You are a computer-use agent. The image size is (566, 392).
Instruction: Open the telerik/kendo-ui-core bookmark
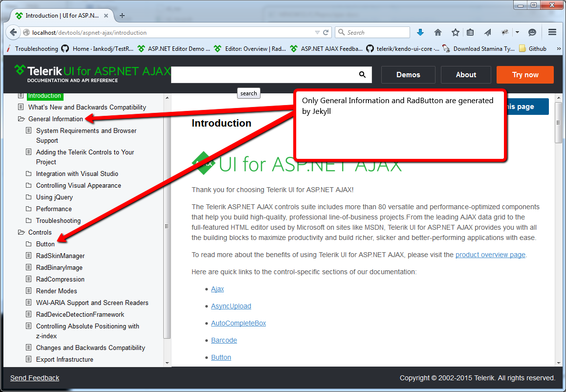coord(403,49)
